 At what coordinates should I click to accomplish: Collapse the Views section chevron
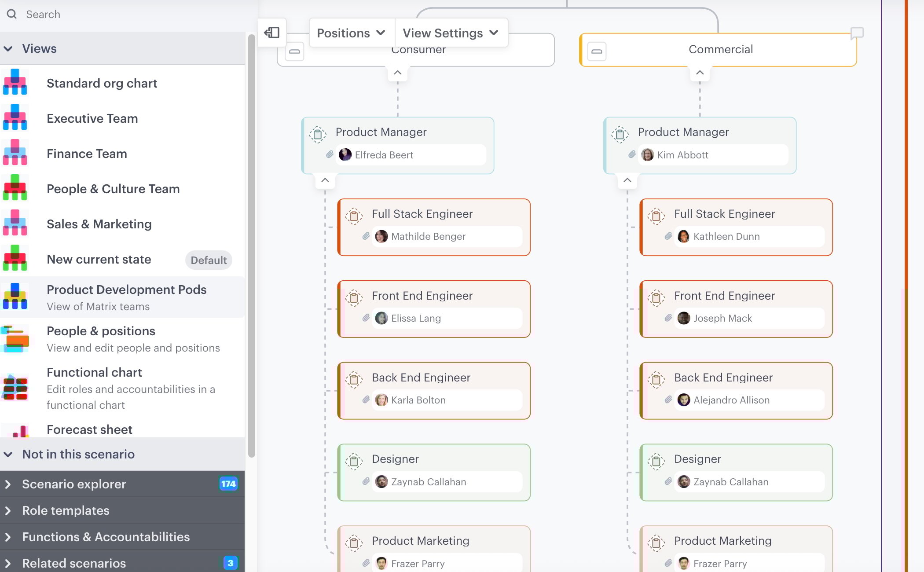[8, 48]
